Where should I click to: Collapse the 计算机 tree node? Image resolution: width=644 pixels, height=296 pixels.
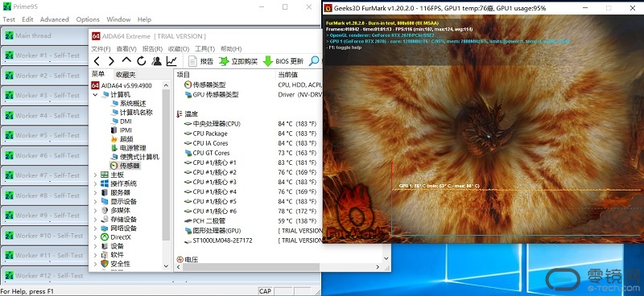pyautogui.click(x=95, y=94)
